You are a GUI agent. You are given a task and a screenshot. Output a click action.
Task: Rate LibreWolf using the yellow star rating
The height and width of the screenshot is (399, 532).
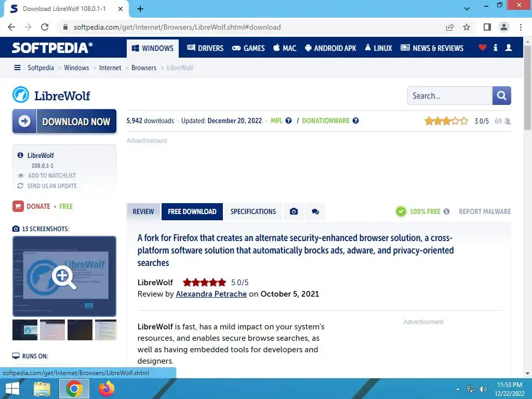(x=446, y=121)
